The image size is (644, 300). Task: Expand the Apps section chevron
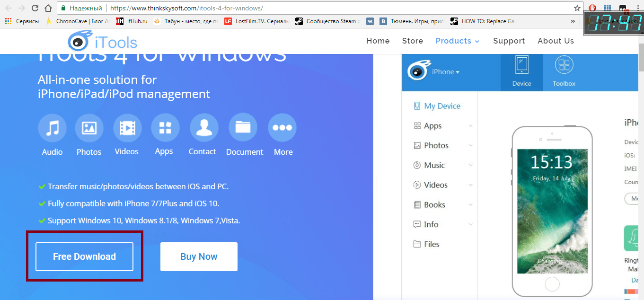coord(471,126)
